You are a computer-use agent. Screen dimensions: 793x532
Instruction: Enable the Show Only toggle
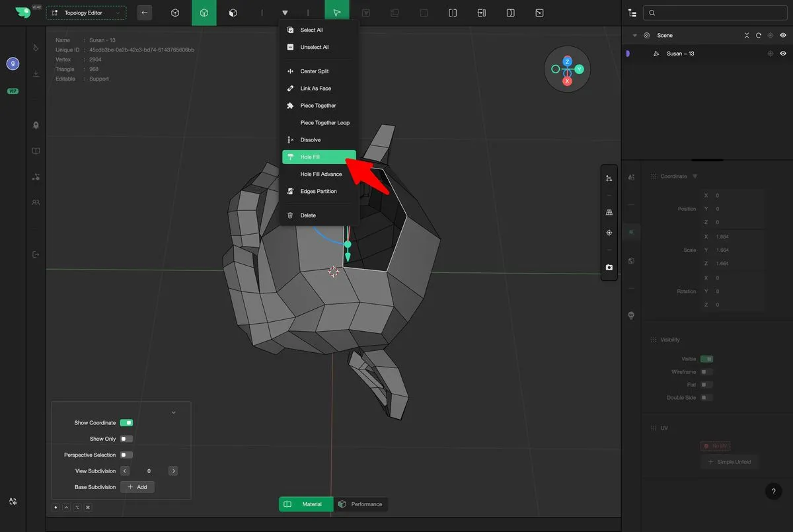(126, 439)
